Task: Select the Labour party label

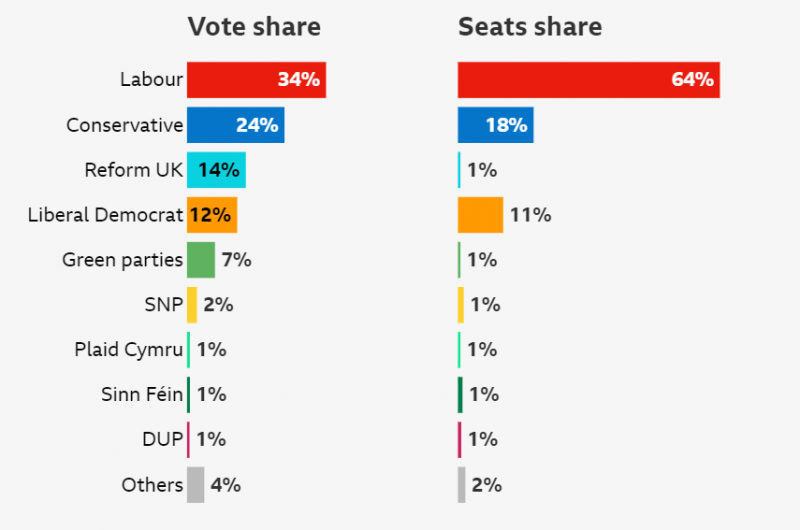Action: tap(151, 80)
